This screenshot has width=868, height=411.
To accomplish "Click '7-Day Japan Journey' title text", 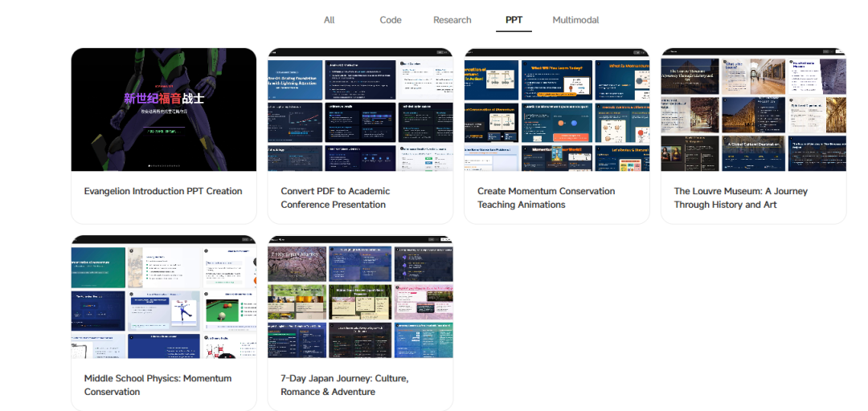I will [345, 385].
